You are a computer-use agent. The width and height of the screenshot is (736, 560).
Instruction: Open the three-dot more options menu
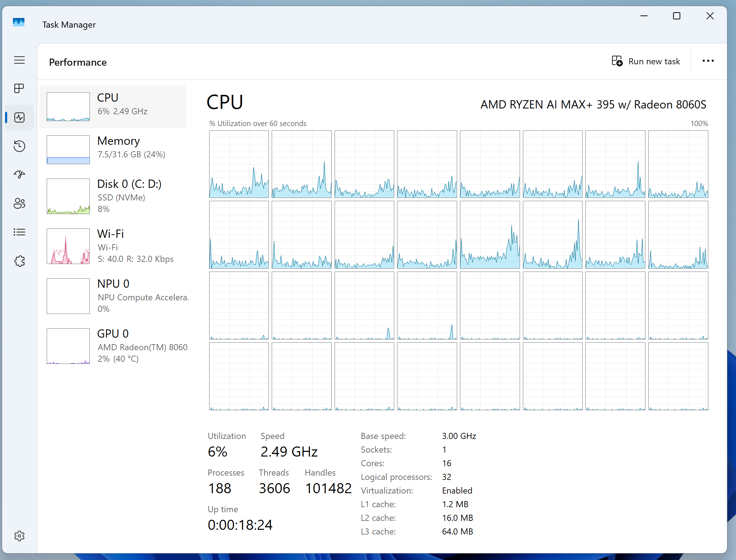(x=708, y=61)
